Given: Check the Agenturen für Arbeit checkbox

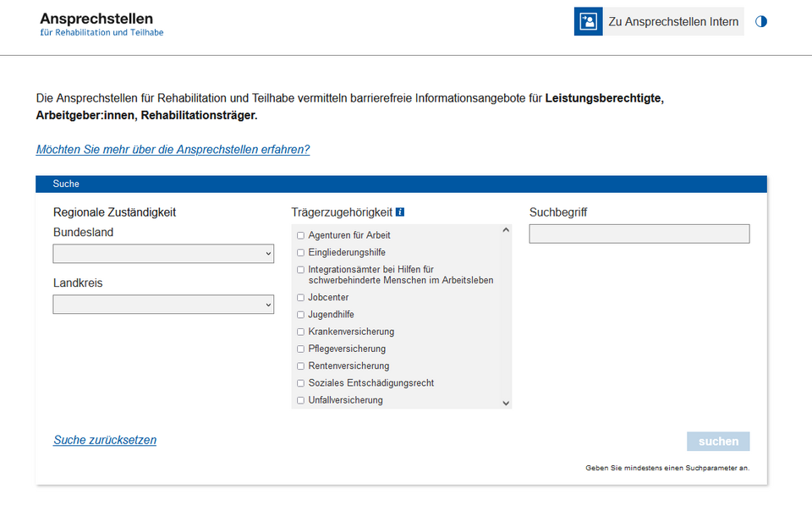Looking at the screenshot, I should pyautogui.click(x=300, y=235).
